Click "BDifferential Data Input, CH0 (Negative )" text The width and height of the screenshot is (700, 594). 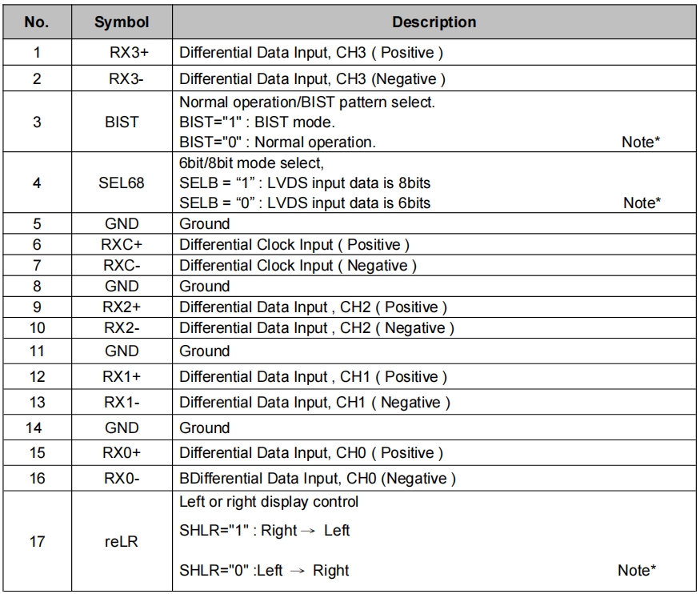pos(318,479)
